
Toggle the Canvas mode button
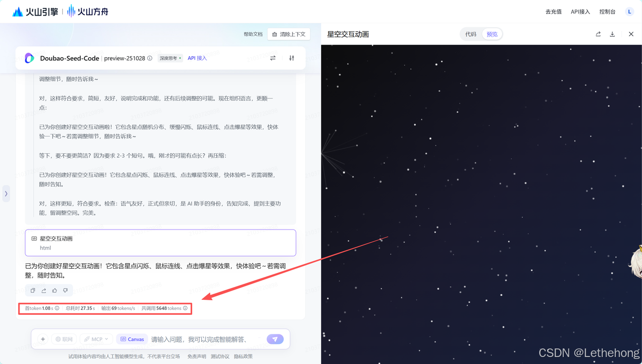click(132, 339)
